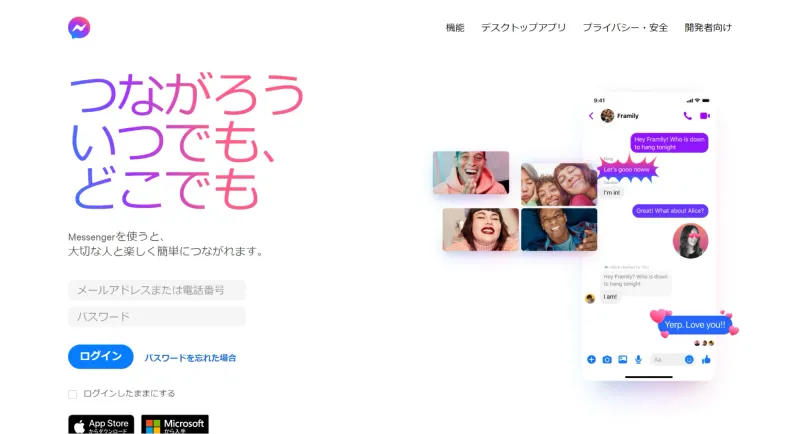
Task: Download from the App Store badge
Action: coord(101,424)
